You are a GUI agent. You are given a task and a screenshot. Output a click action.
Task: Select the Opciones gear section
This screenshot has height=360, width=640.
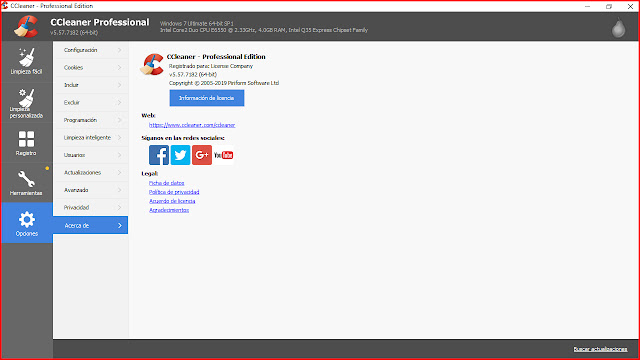(27, 223)
